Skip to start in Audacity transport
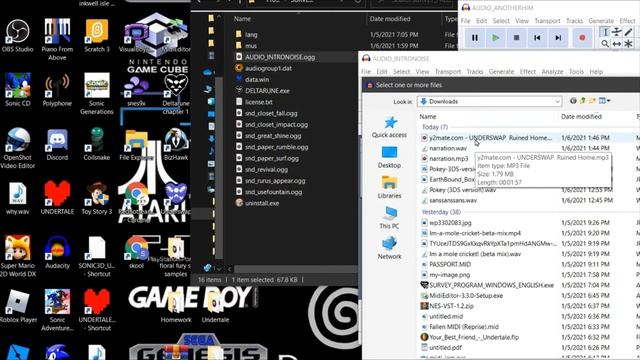Image resolution: width=640 pixels, height=360 pixels. (537, 38)
